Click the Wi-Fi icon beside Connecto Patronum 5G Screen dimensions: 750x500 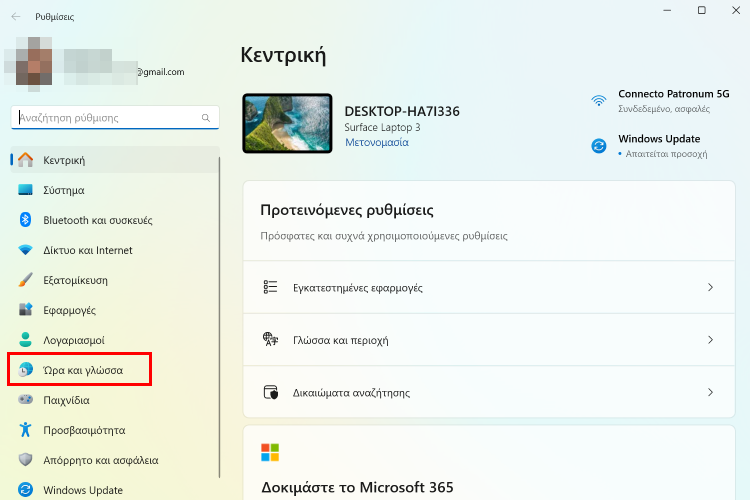598,100
